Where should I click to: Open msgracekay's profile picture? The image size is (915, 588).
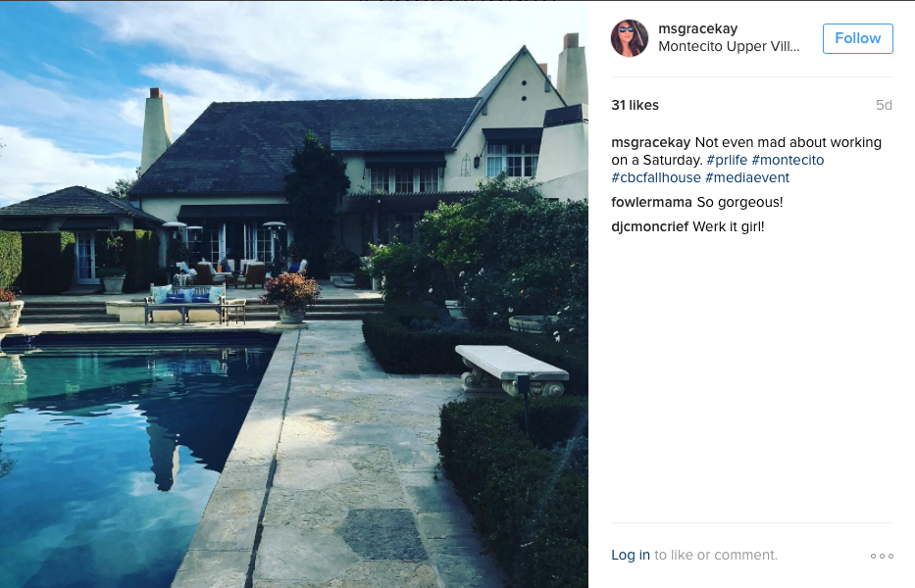click(629, 38)
